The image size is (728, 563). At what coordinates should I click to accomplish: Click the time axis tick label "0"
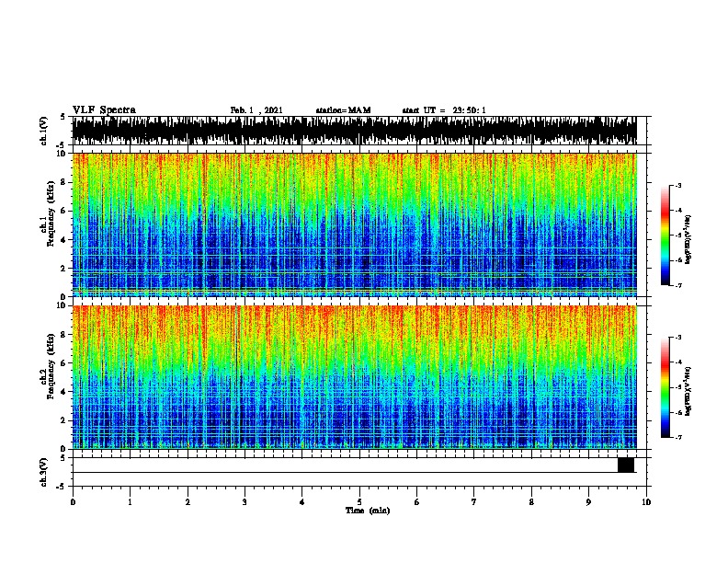(73, 502)
